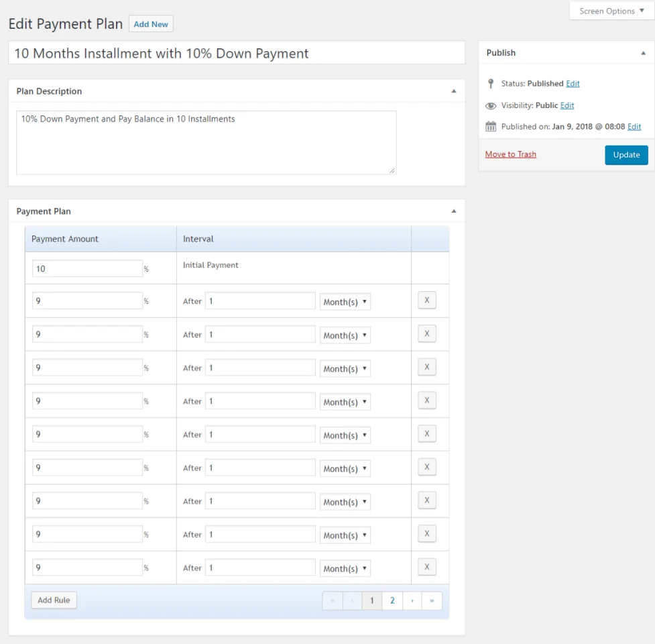
Task: Go to first page of rules
Action: (333, 601)
